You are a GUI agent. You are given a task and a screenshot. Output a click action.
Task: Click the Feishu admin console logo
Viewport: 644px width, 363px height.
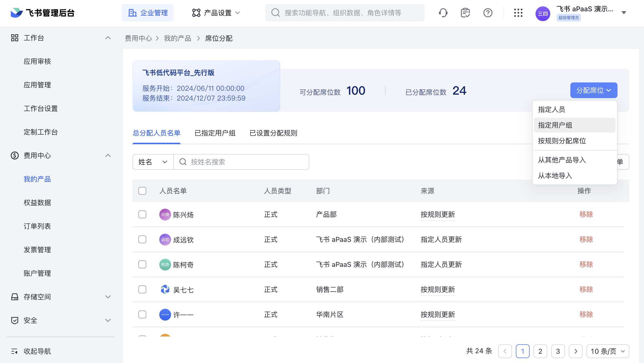(42, 13)
